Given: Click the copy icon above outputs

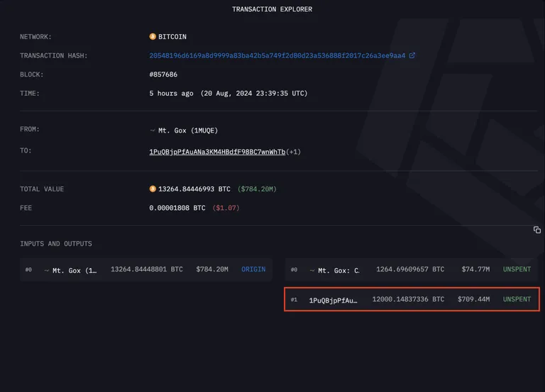Looking at the screenshot, I should point(536,230).
